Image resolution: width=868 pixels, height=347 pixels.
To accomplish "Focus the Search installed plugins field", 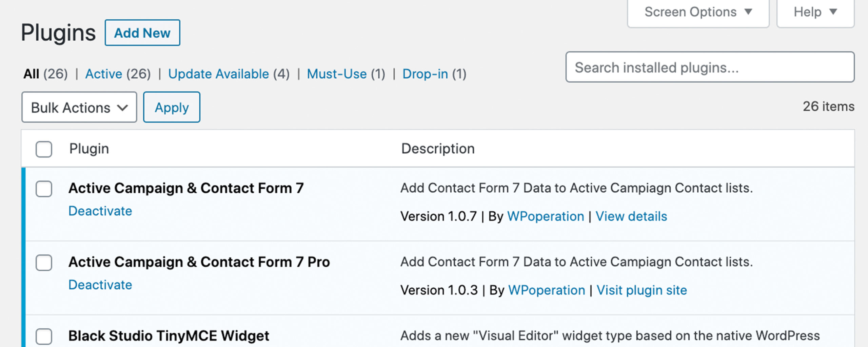I will click(x=710, y=67).
